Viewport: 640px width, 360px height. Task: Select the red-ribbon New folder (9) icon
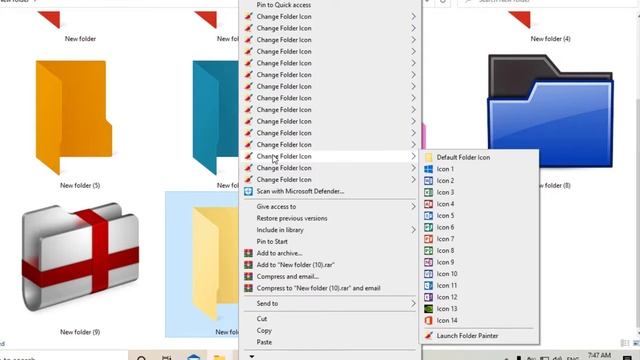tap(80, 258)
